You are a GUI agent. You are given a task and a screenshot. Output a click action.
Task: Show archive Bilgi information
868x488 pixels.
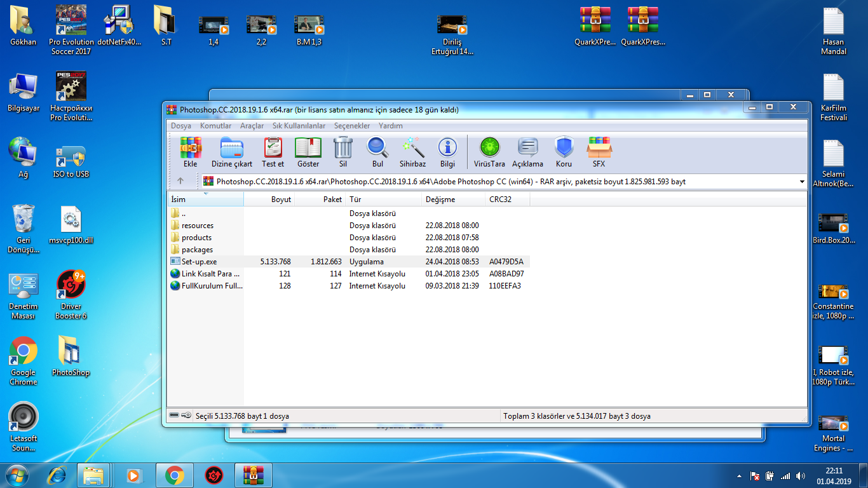coord(447,152)
